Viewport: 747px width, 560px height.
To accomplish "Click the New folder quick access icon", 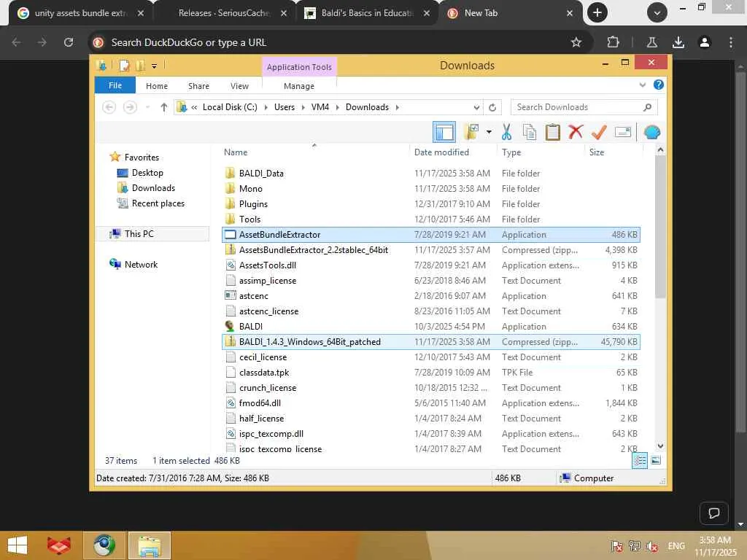I will point(140,66).
